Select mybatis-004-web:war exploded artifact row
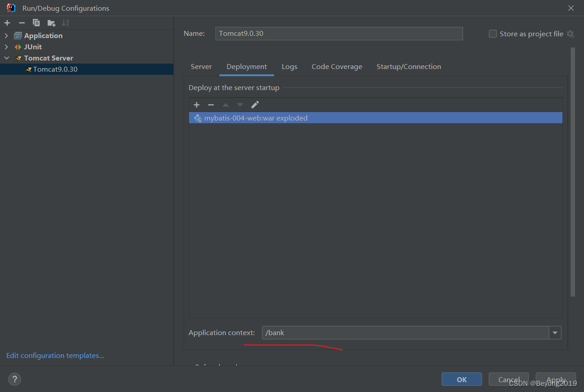Viewport: 584px width, 392px height. click(x=375, y=118)
